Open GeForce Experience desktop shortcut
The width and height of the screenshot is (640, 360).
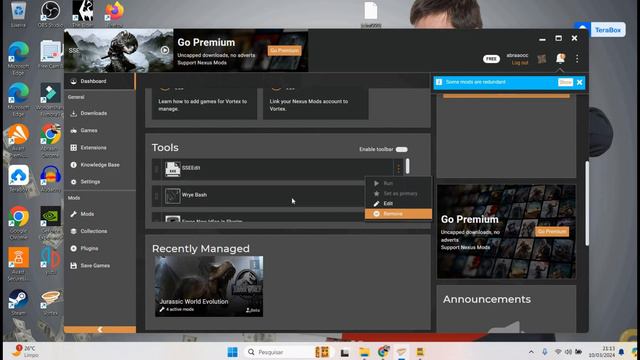pyautogui.click(x=51, y=222)
